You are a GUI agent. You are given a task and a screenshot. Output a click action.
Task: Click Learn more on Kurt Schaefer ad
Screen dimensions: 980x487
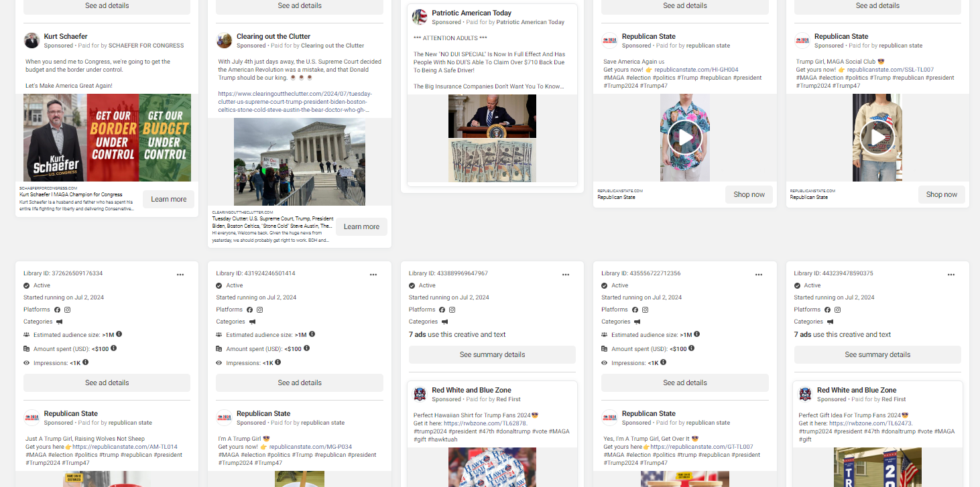pyautogui.click(x=169, y=199)
